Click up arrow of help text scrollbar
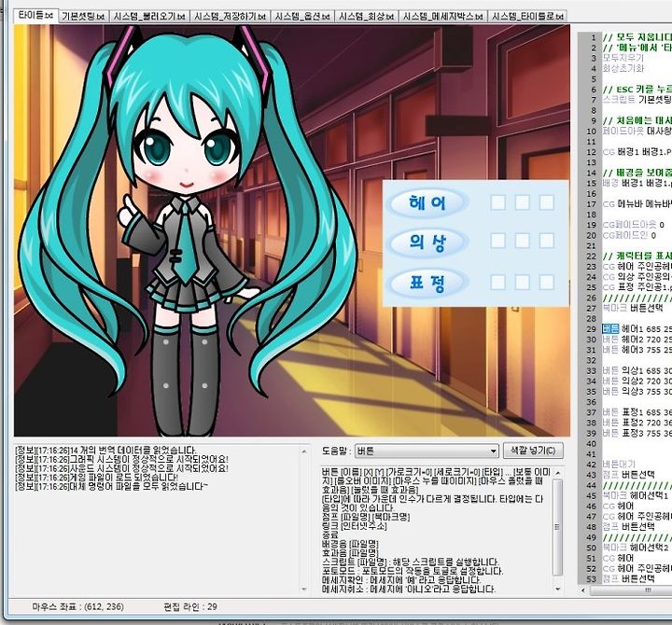Image resolution: width=672 pixels, height=625 pixels. tap(557, 473)
